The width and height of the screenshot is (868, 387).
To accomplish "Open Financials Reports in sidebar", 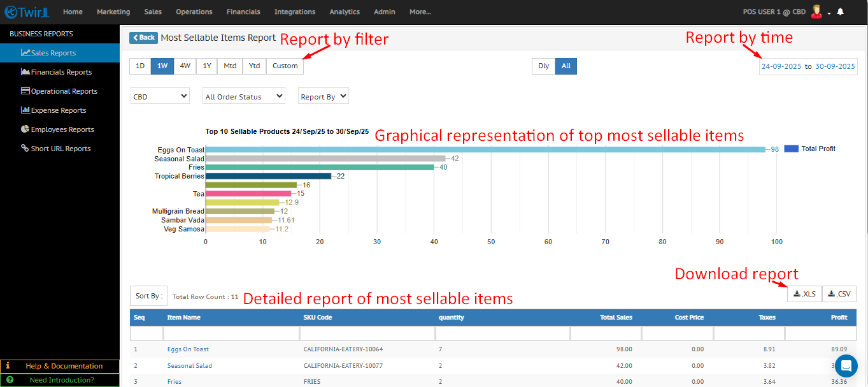I will pos(61,72).
